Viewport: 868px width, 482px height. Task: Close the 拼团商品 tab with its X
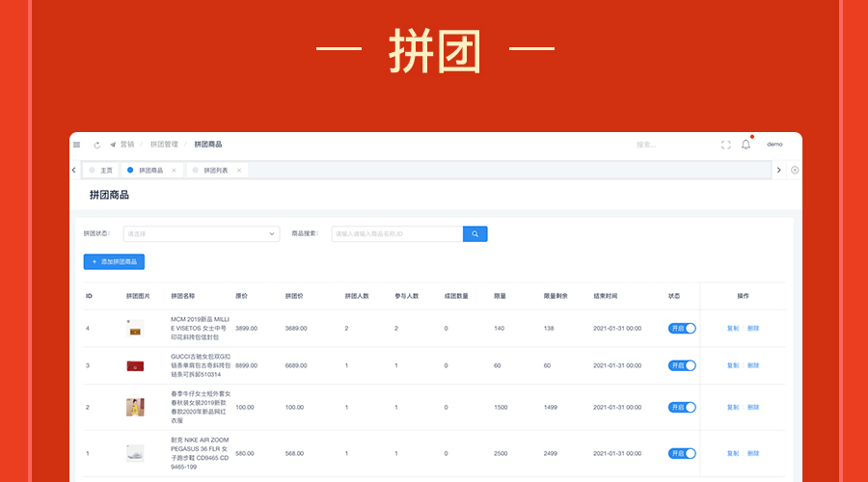(174, 171)
